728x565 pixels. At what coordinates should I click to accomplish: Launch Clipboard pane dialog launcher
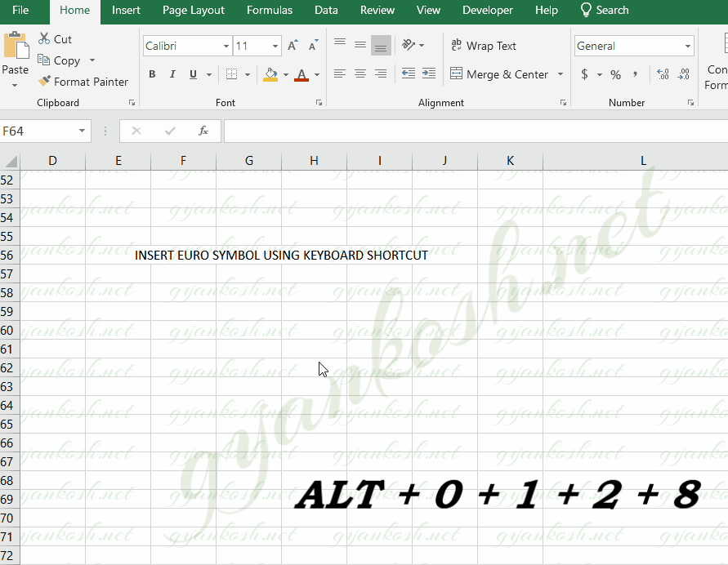[132, 103]
